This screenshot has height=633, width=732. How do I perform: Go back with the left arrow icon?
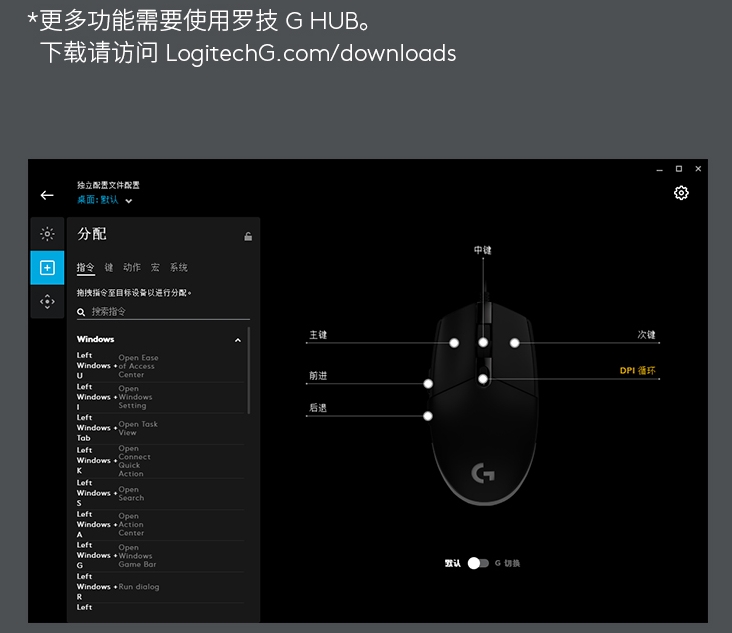(47, 195)
